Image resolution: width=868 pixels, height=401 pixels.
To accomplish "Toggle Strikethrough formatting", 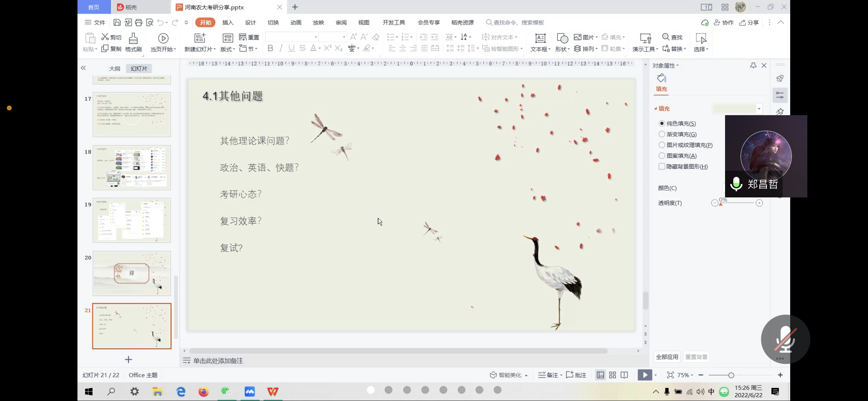I will (x=302, y=48).
